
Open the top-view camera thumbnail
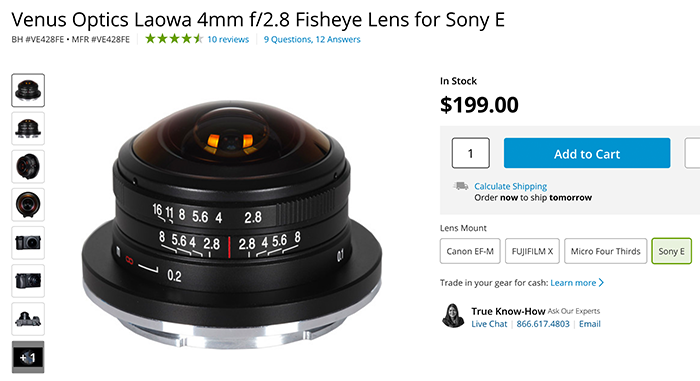[x=28, y=318]
